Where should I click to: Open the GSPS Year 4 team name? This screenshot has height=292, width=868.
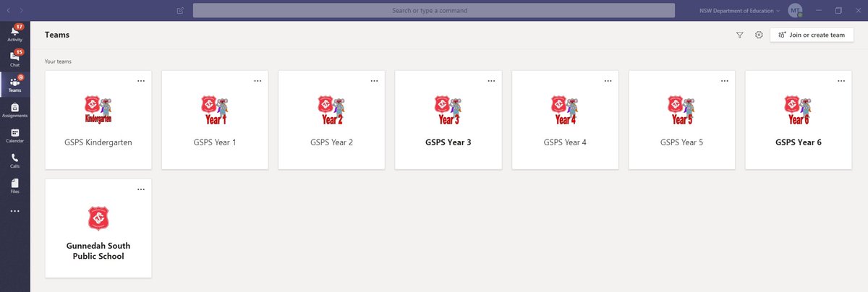click(565, 142)
